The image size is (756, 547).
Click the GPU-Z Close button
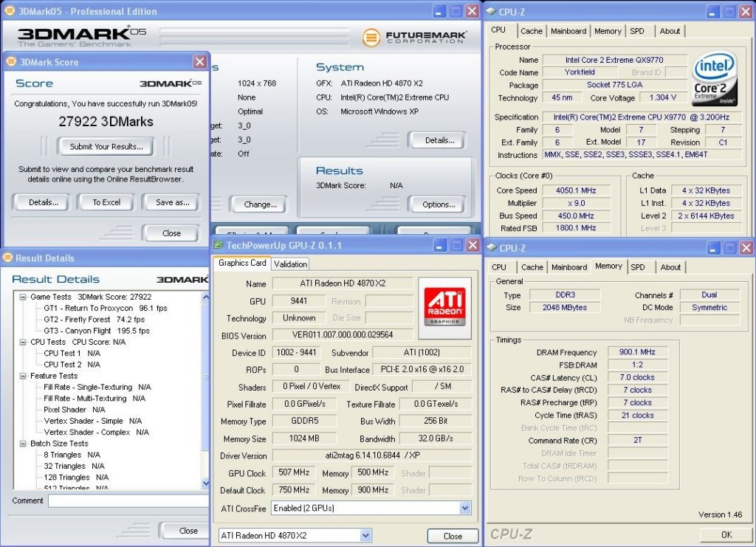pyautogui.click(x=453, y=536)
